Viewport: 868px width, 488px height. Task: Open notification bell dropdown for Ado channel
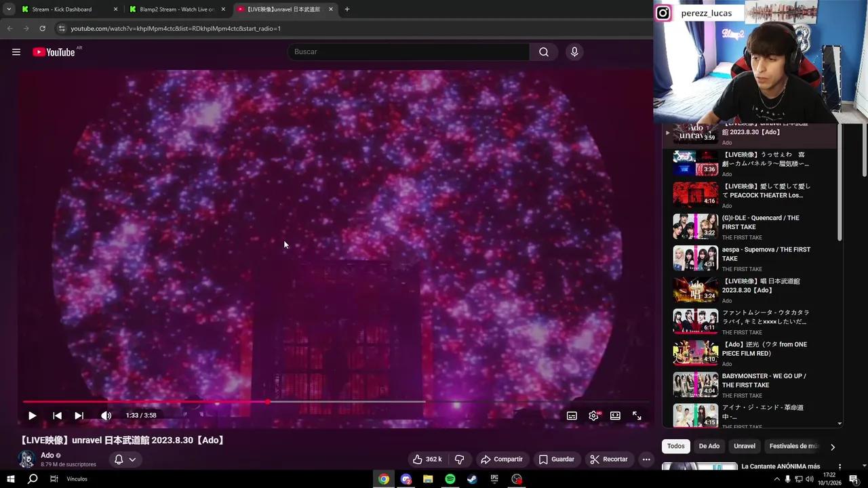pos(125,460)
